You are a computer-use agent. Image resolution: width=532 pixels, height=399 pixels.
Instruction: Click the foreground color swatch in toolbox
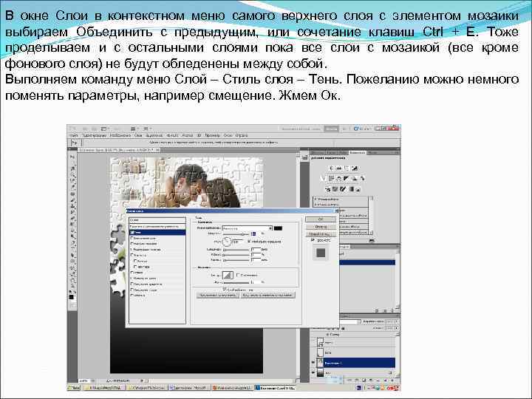(x=71, y=297)
